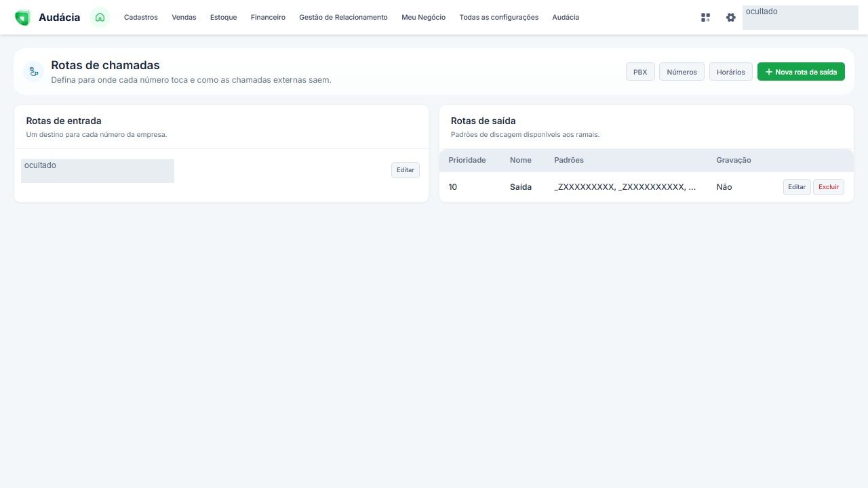Open the Números page
The height and width of the screenshot is (488, 868).
point(682,72)
